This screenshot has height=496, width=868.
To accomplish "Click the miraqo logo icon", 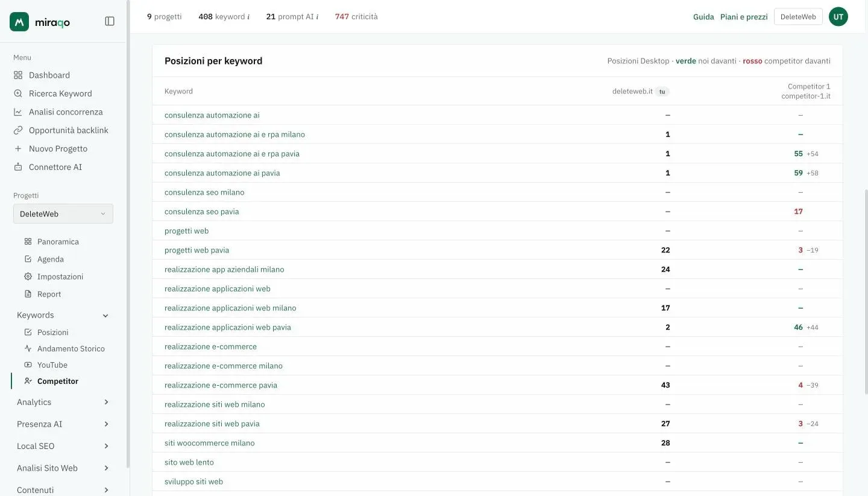I will tap(19, 22).
